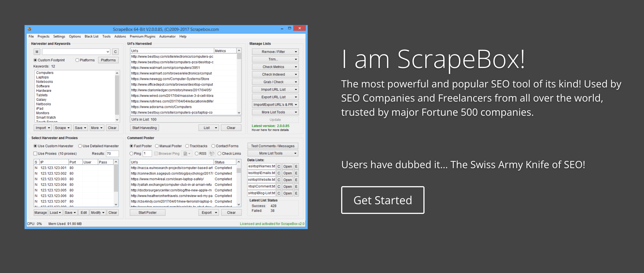Open the Export dropdown in Comment Poster
The width and height of the screenshot is (644, 273).
click(208, 212)
